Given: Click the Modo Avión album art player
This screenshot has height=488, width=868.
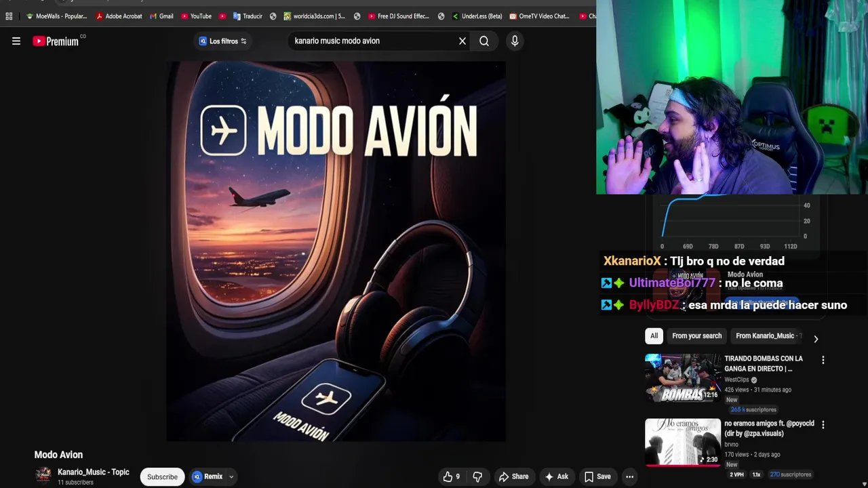Looking at the screenshot, I should 336,251.
